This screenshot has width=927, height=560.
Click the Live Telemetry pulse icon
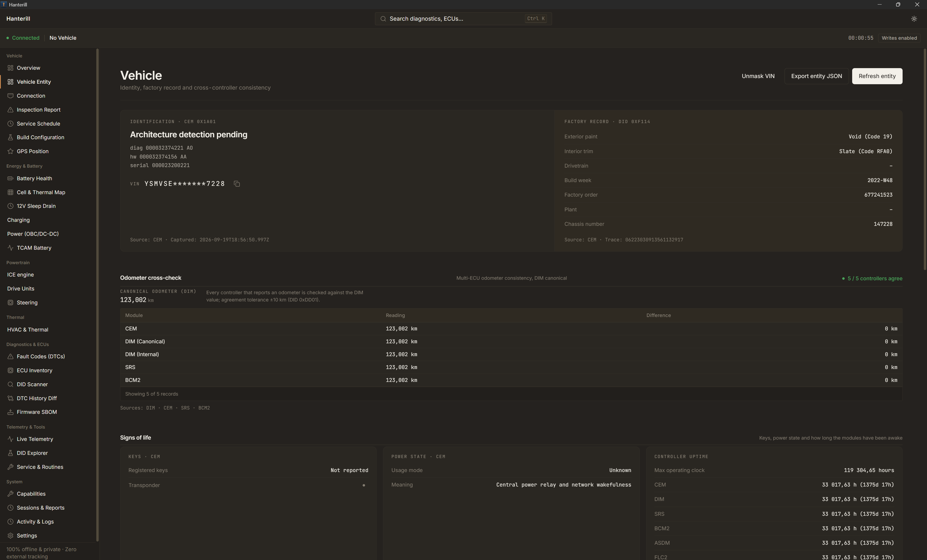click(10, 439)
